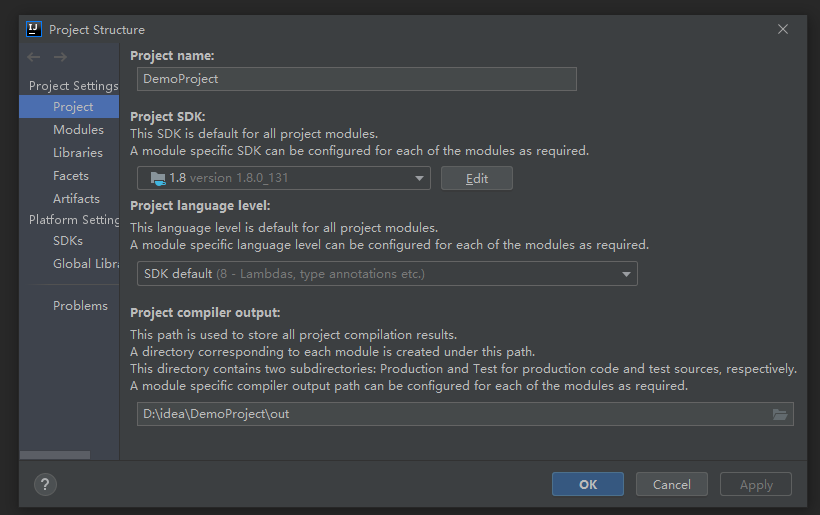
Task: Close the Project Structure dialog
Action: (x=783, y=29)
